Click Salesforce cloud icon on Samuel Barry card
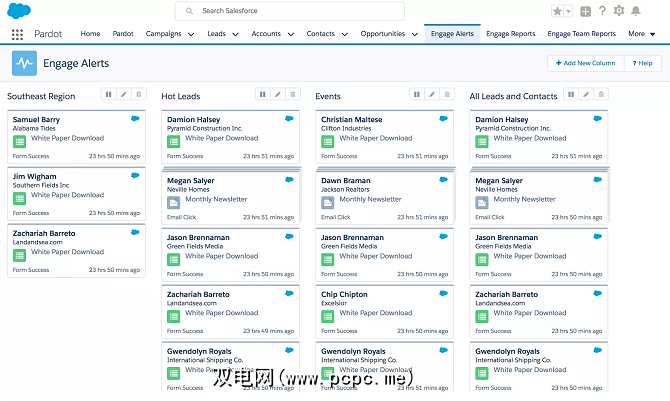The height and width of the screenshot is (401, 670). [135, 119]
